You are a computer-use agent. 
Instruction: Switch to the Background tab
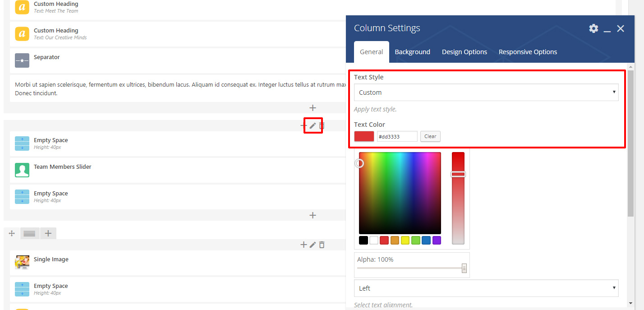pyautogui.click(x=412, y=52)
